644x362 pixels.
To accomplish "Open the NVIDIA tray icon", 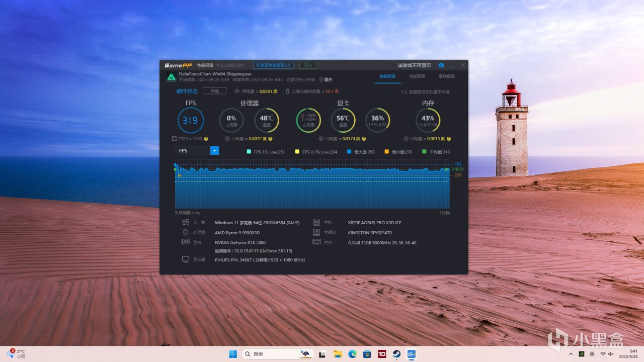I will click(x=582, y=354).
